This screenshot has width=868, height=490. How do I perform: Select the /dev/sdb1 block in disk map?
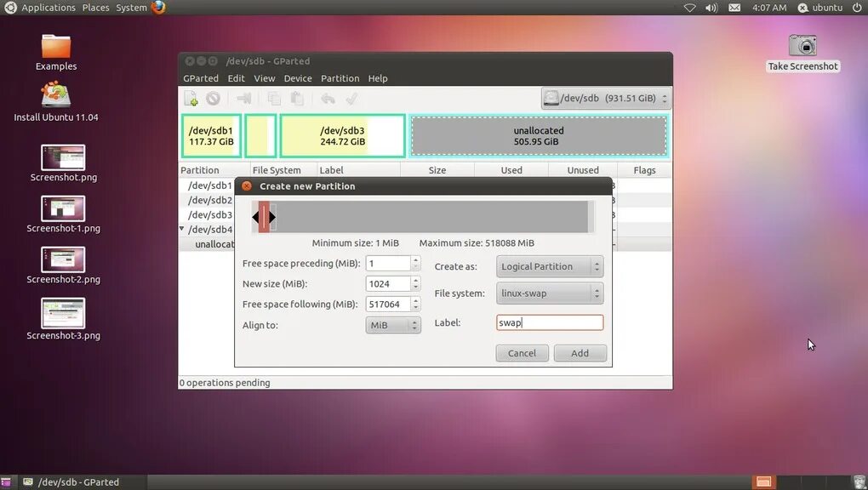211,136
